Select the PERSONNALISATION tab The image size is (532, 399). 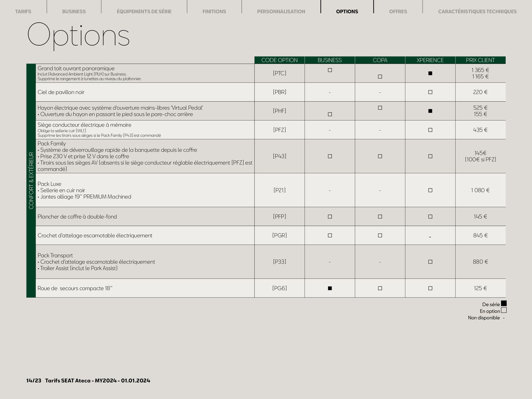[x=281, y=11]
